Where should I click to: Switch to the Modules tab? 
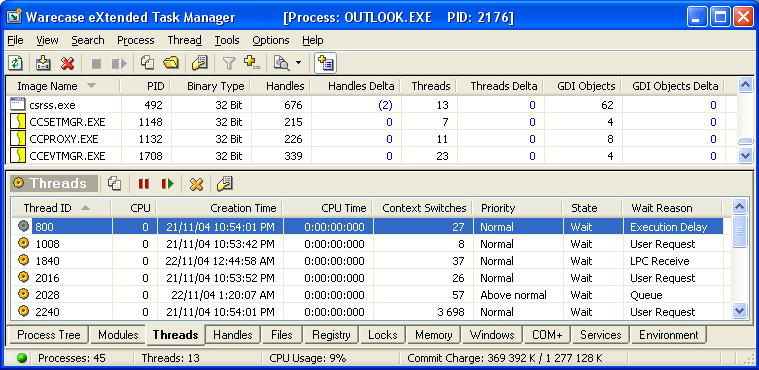[118, 335]
